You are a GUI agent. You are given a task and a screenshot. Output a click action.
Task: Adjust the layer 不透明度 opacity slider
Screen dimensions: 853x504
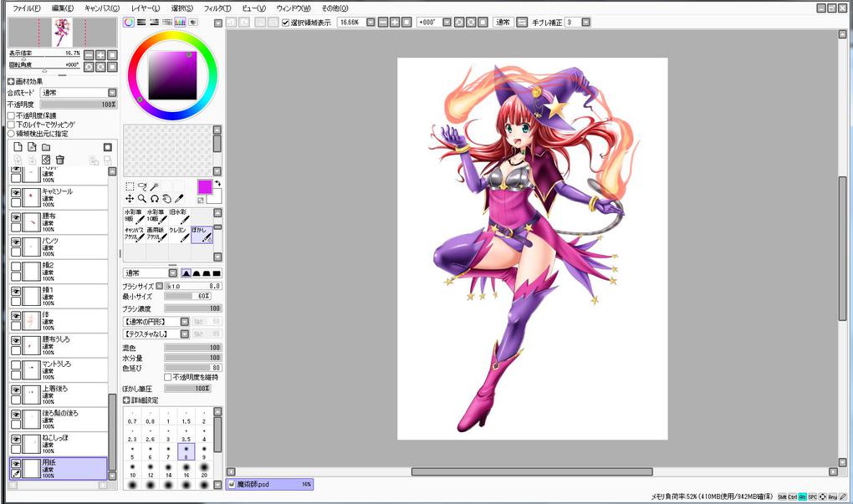tap(79, 104)
